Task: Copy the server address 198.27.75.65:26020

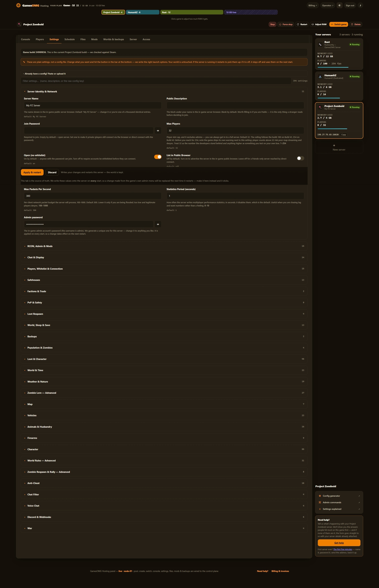Action: [344, 135]
